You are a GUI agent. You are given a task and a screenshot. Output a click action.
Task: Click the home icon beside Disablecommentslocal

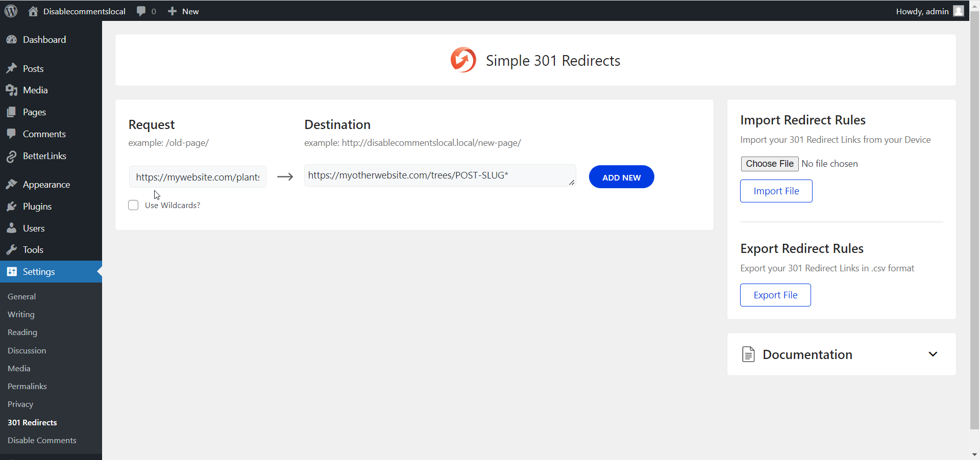33,11
